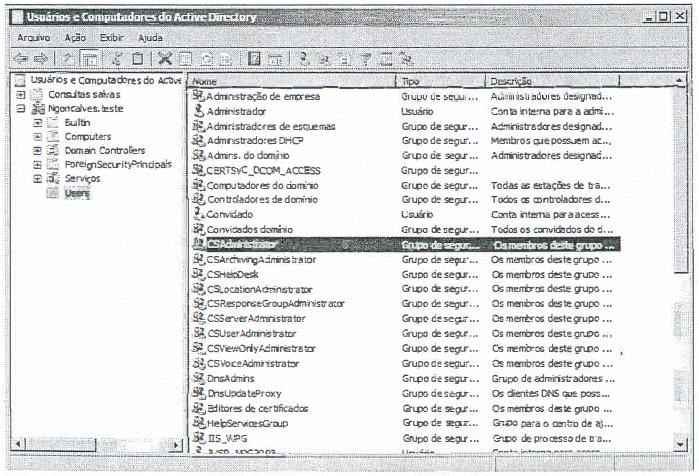Click the filter funnel toolbar icon

367,59
